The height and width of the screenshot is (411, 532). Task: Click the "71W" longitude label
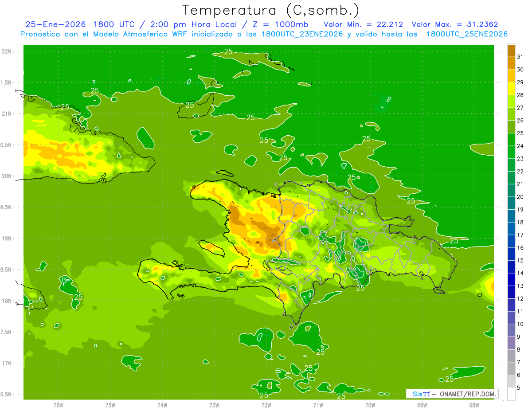coord(317,405)
